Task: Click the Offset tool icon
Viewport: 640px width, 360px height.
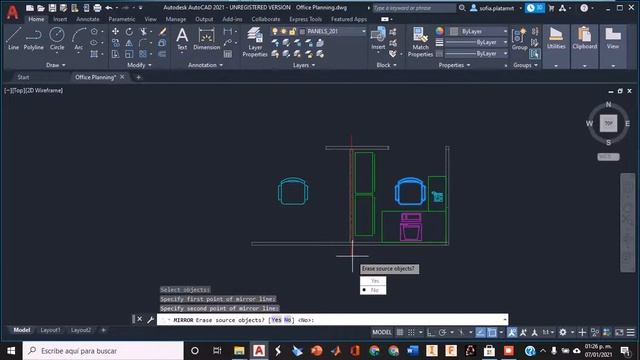Action: [162, 54]
